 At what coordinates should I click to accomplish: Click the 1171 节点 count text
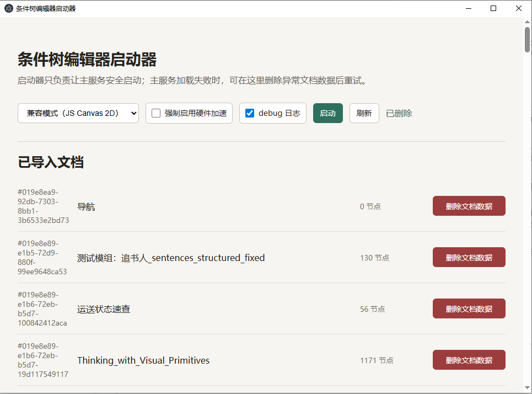(377, 360)
